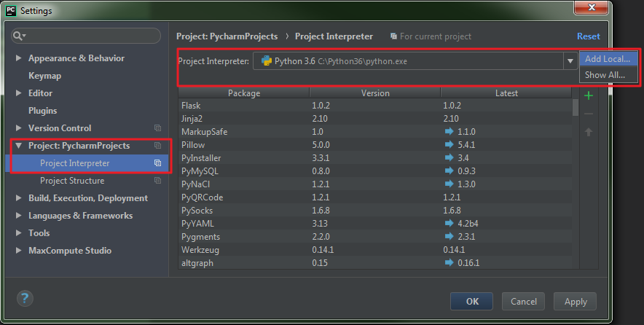Click the update arrow icon for PyNaCl

449,184
